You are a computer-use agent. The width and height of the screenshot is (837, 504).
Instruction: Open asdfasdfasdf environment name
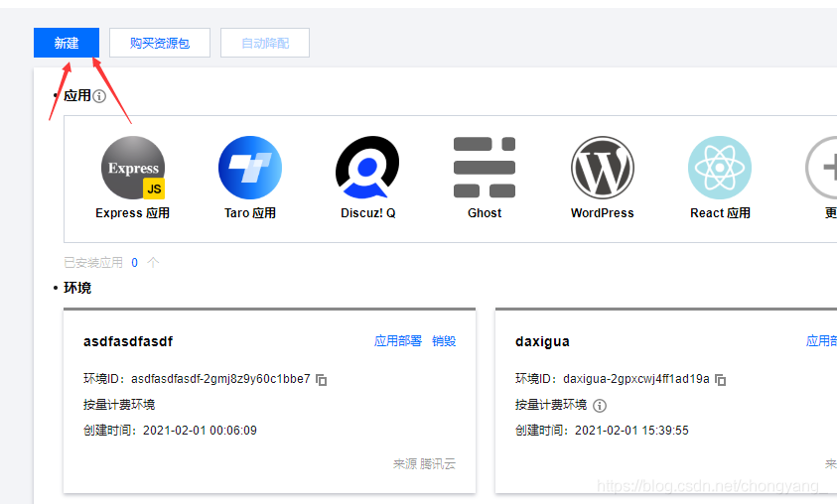(x=128, y=341)
